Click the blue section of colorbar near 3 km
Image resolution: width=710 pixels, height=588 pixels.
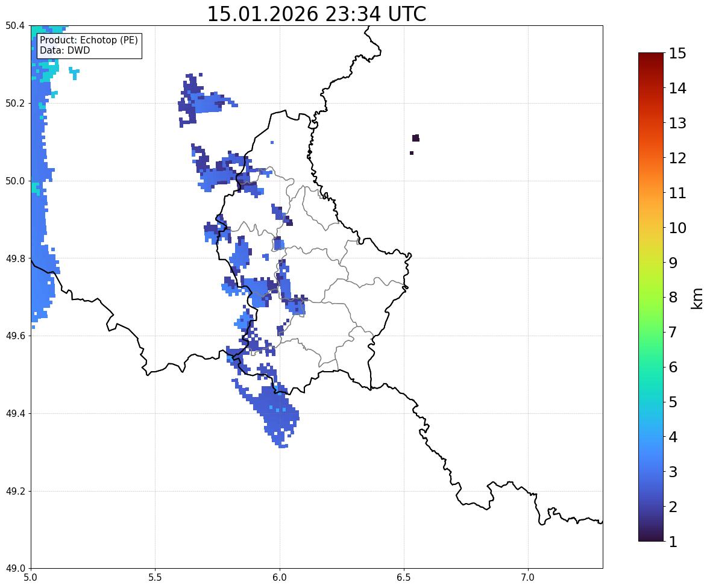(651, 472)
